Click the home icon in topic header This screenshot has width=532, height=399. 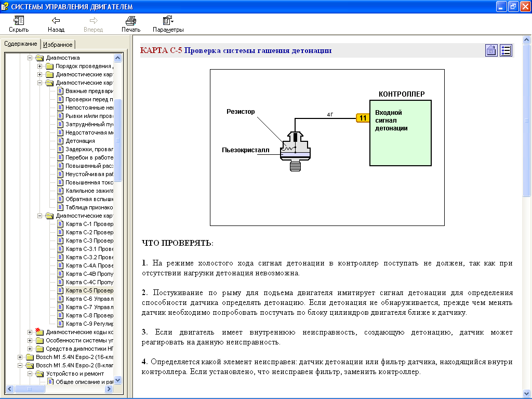[491, 50]
